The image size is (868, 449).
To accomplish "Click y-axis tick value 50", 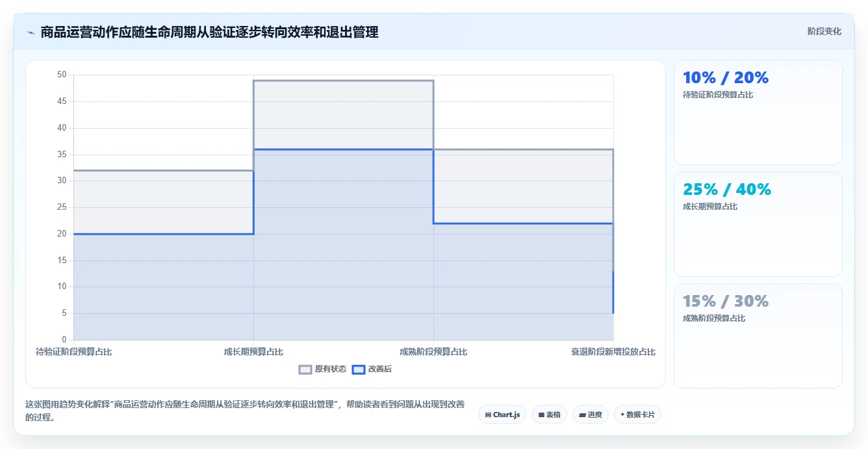I will pos(62,75).
